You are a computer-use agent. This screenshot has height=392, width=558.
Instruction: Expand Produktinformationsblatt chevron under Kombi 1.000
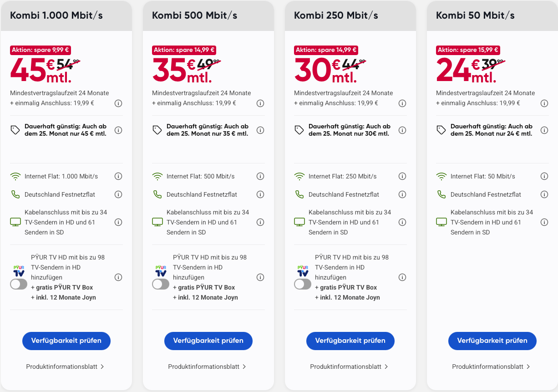point(102,367)
